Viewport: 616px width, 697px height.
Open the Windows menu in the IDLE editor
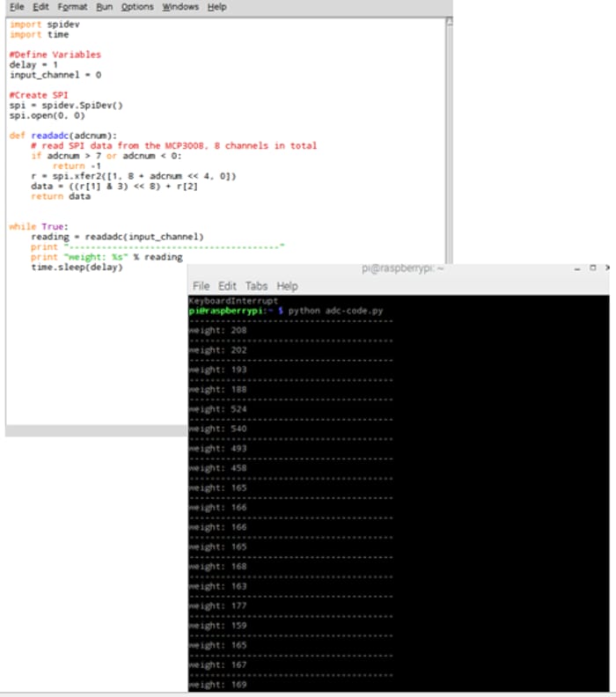[180, 7]
